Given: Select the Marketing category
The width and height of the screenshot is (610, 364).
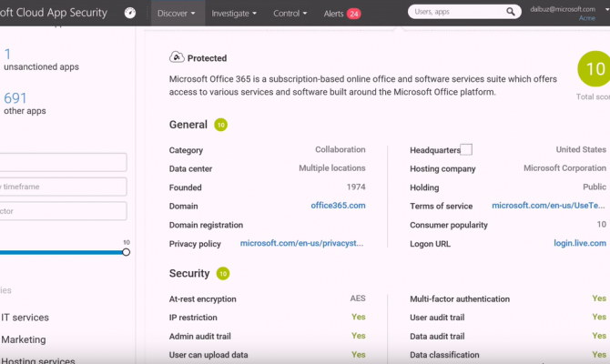Looking at the screenshot, I should (x=24, y=339).
